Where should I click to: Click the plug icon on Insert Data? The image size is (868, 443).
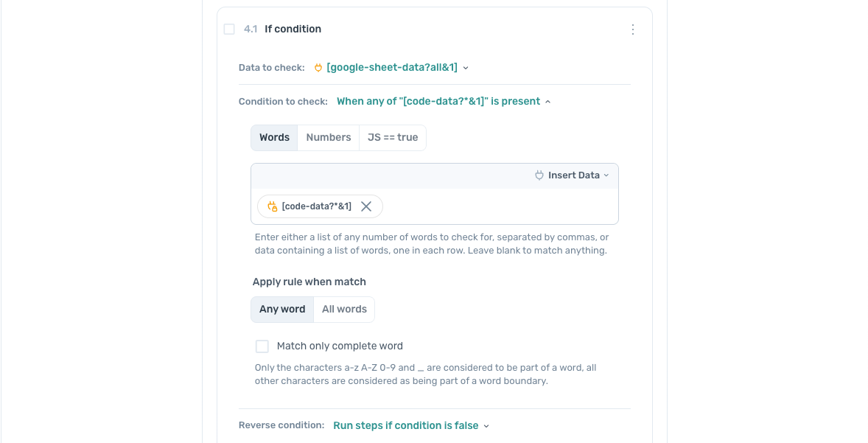[x=539, y=175]
